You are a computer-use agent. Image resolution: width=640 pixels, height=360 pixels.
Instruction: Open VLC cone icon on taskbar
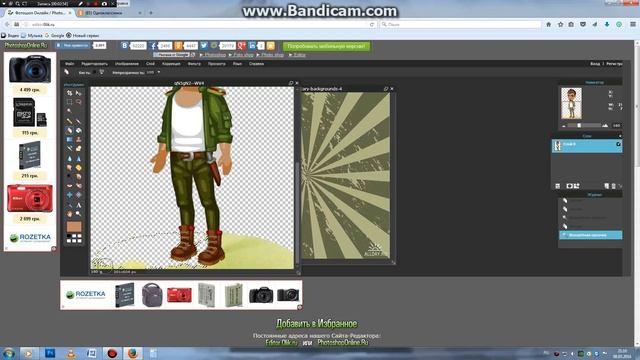(71, 353)
